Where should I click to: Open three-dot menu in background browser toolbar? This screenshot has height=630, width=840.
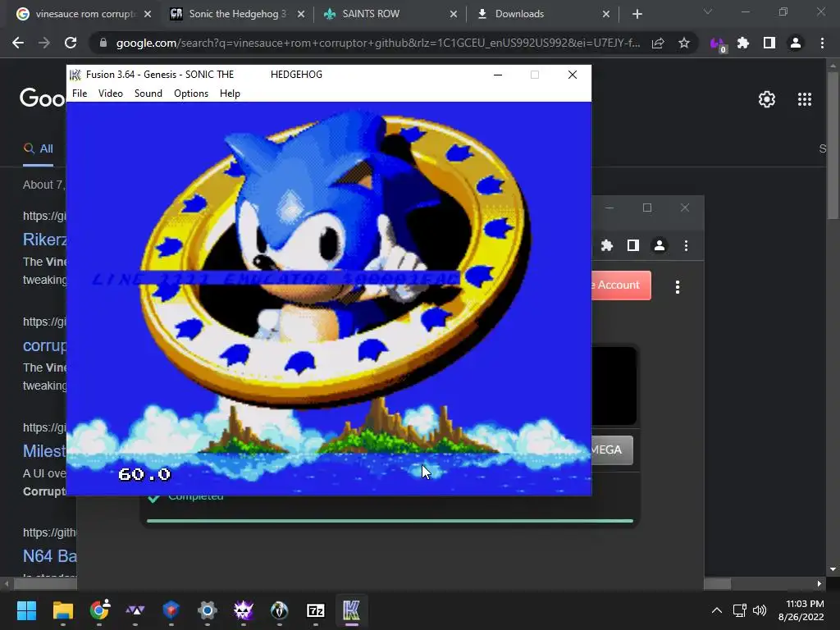pyautogui.click(x=686, y=245)
